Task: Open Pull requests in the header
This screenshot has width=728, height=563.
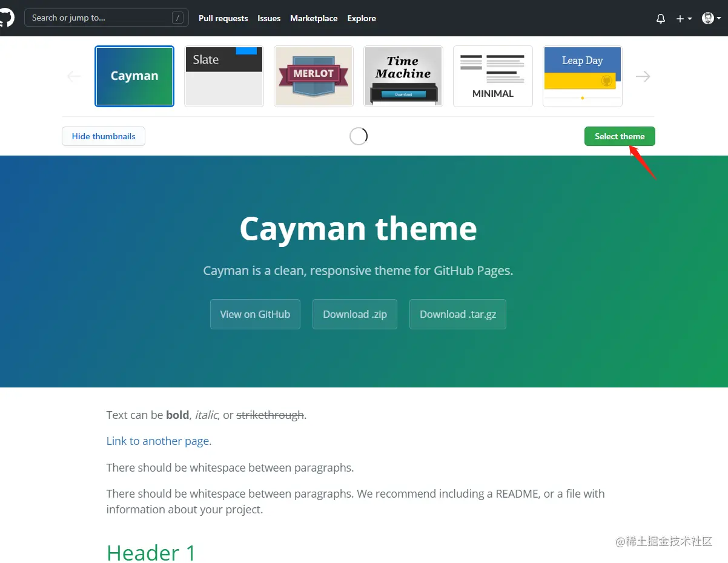Action: (x=223, y=18)
